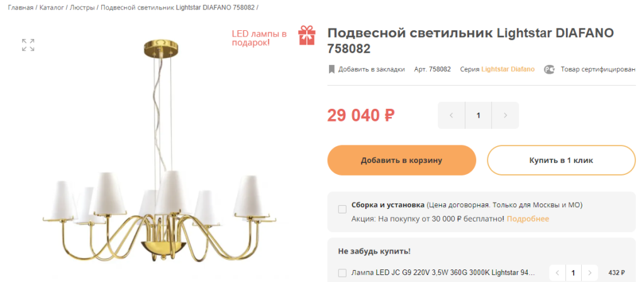The width and height of the screenshot is (644, 282).
Task: Decrease main product quantity with left arrow
Action: [452, 116]
